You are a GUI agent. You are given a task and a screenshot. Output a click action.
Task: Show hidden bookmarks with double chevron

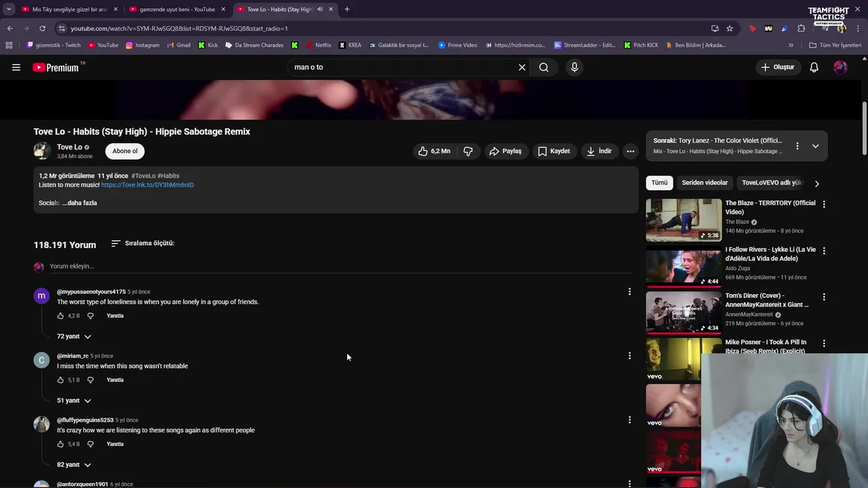791,45
